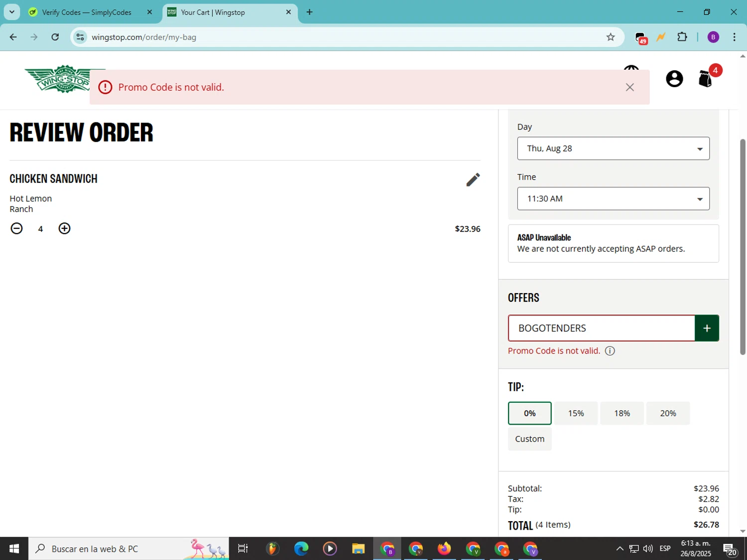The height and width of the screenshot is (560, 747).
Task: Open network icon in system tray
Action: 634,549
